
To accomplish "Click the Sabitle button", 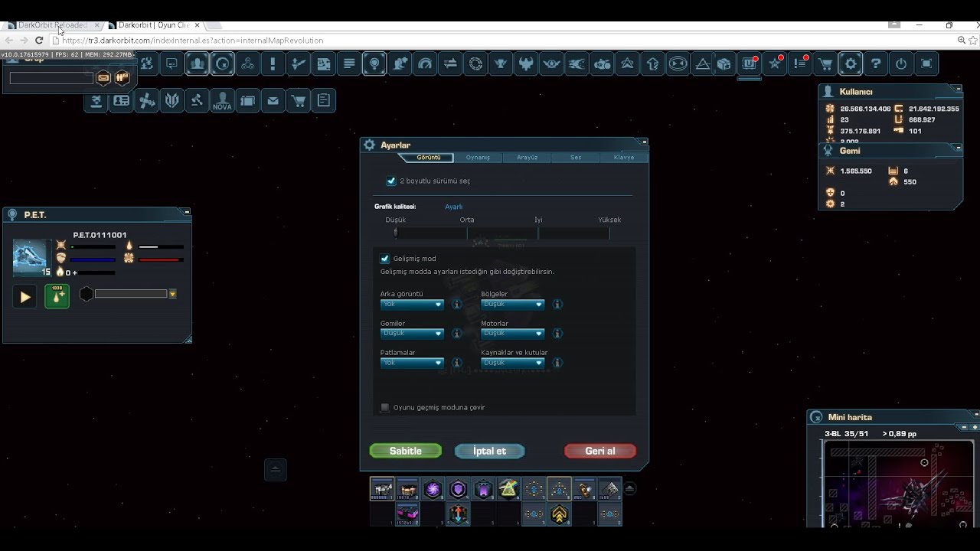I will pos(406,451).
